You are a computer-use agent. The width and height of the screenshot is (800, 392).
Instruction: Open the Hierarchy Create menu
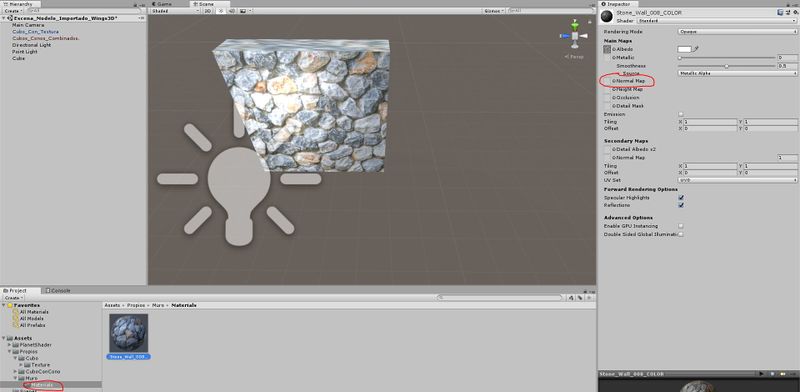coord(13,11)
